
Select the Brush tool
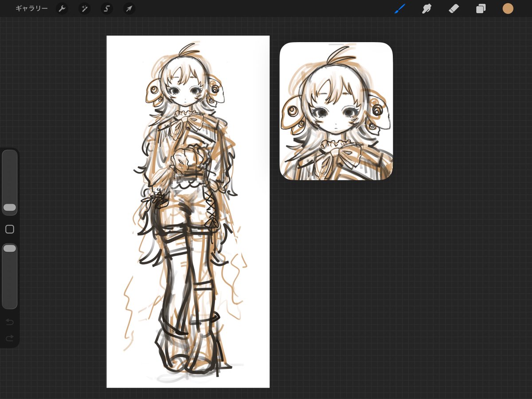(x=400, y=8)
